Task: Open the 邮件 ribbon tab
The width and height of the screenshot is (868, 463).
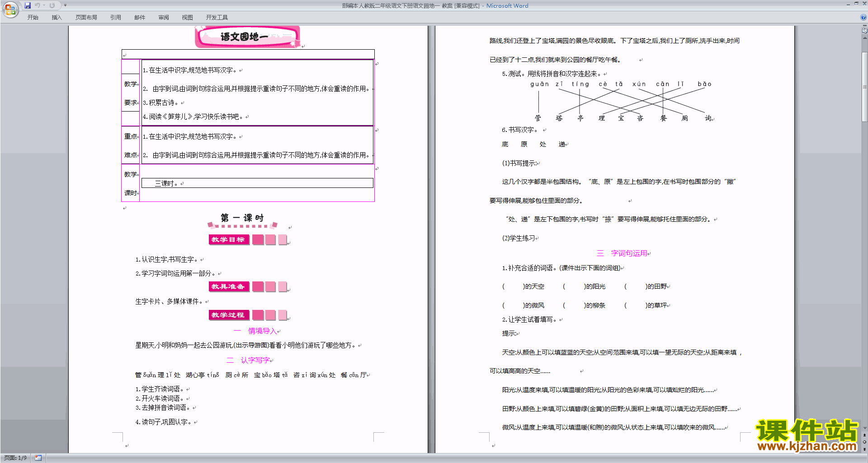Action: coord(140,18)
